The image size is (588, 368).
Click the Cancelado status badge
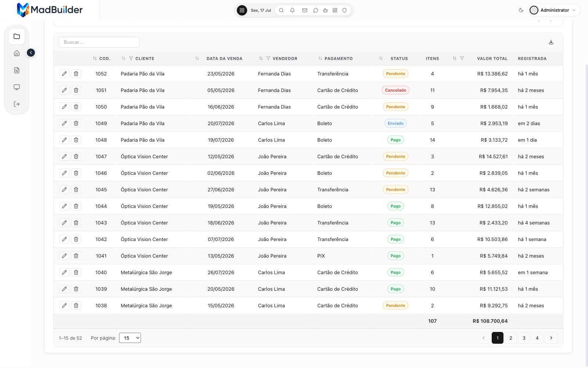click(x=395, y=90)
